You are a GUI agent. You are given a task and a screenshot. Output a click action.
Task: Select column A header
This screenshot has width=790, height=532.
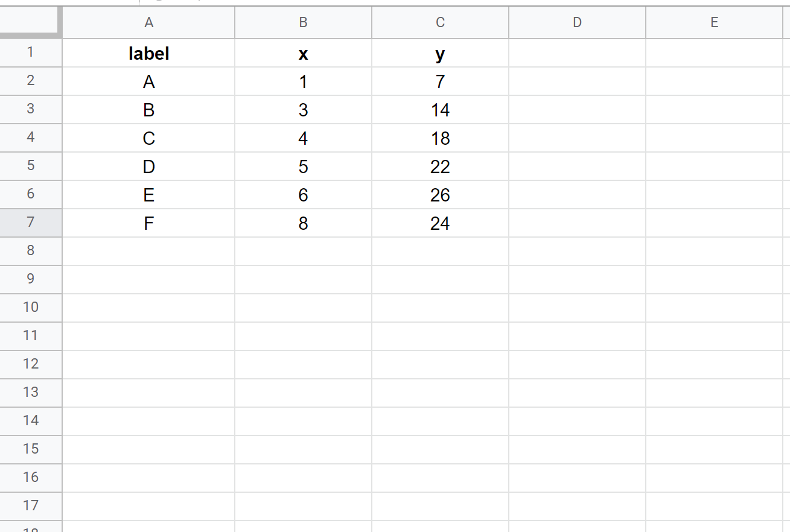point(148,23)
